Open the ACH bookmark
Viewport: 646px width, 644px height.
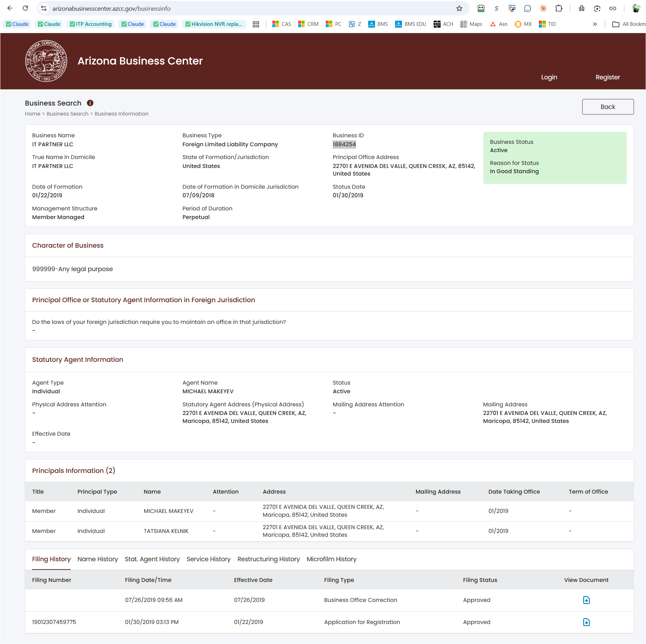443,24
